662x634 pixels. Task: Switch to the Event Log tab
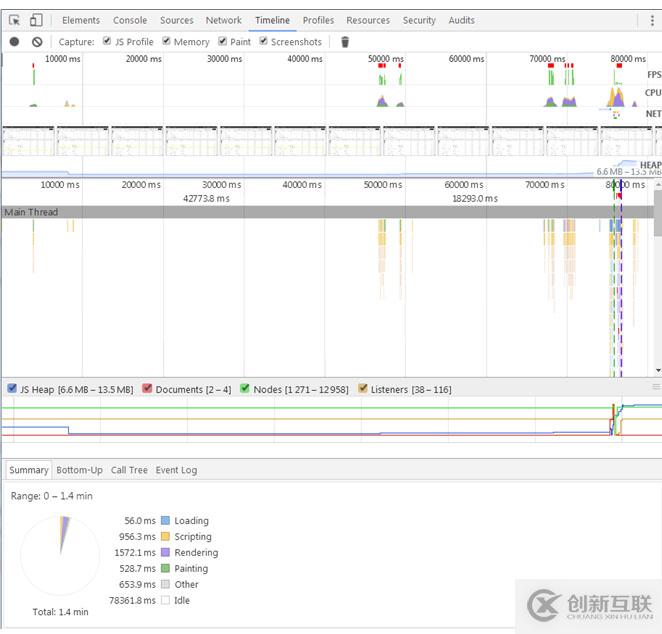176,470
